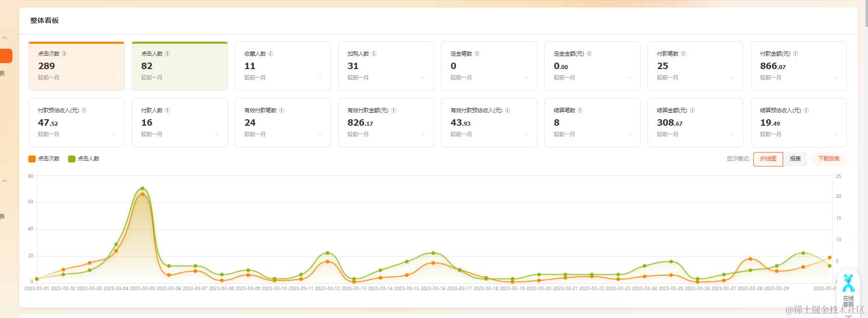
Task: Select the 有效付款笔数 metric card
Action: (283, 123)
